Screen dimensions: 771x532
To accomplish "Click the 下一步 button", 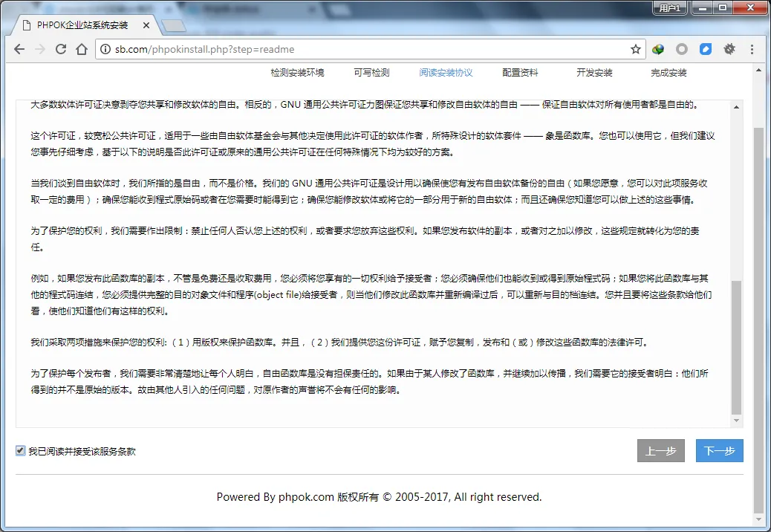I will click(x=719, y=451).
